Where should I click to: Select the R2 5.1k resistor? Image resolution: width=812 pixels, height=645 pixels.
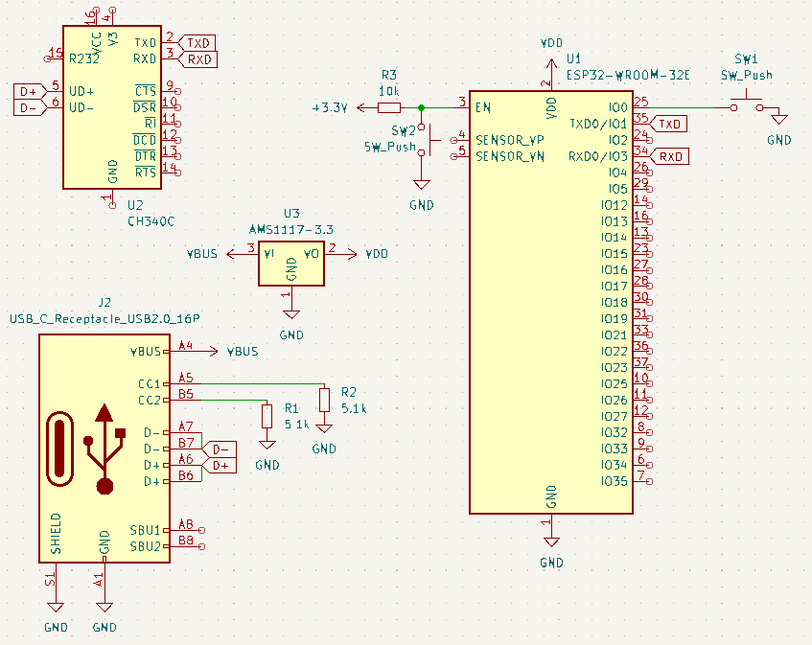click(324, 400)
